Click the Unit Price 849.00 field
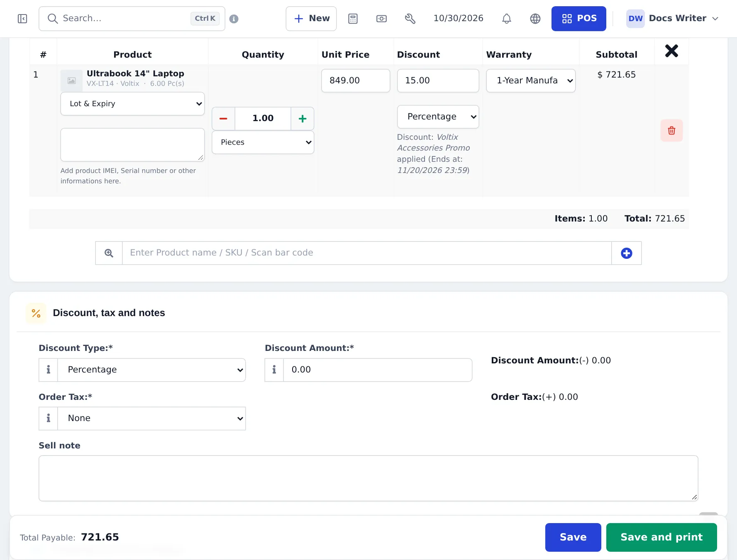 pos(356,80)
